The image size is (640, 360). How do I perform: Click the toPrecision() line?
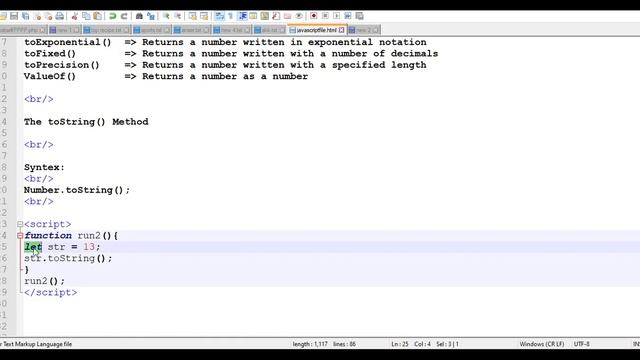[225, 65]
